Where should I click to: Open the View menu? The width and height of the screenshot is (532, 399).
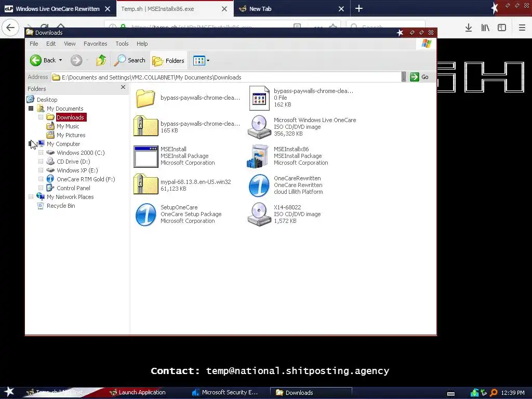70,44
